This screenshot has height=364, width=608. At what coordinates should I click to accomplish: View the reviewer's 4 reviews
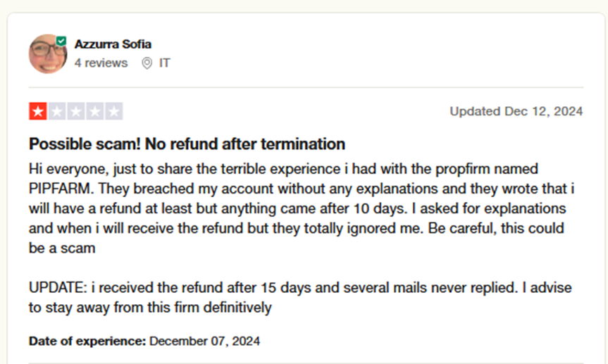101,63
